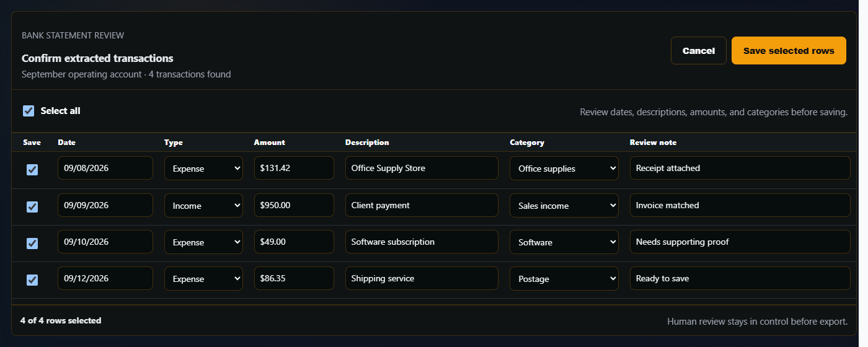Edit the 09/08/2026 date field

(105, 168)
